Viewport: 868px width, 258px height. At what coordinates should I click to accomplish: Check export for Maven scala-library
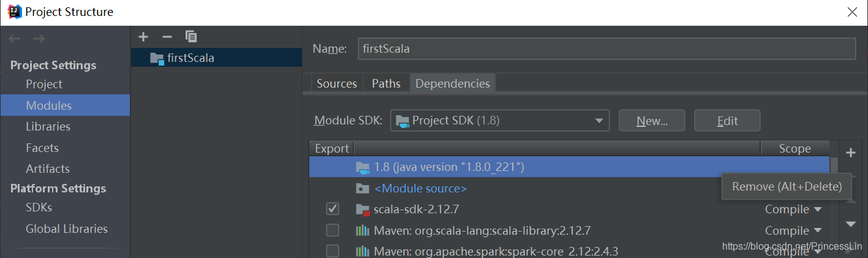(333, 230)
